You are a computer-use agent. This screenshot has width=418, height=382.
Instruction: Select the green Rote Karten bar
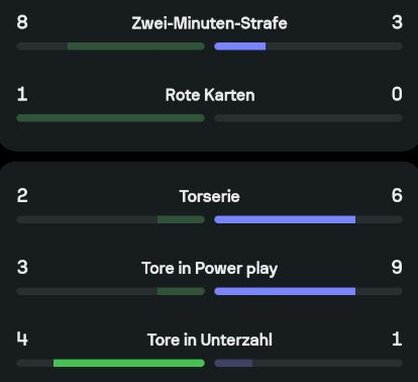[x=111, y=118]
